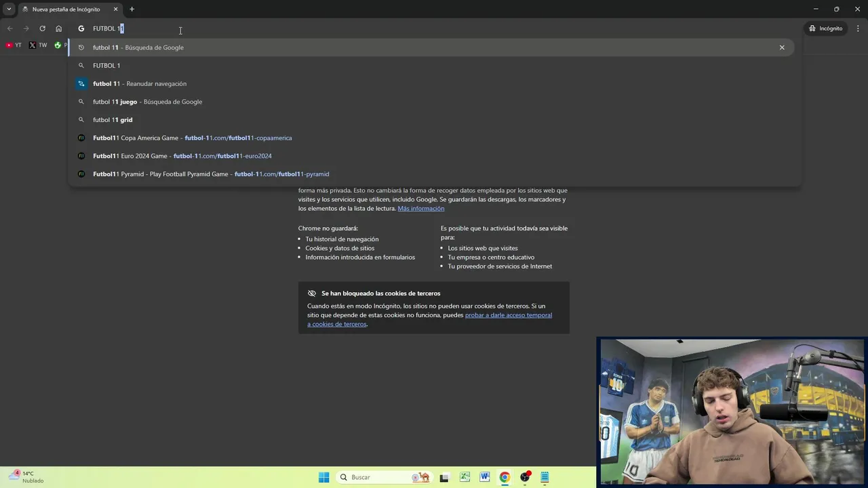868x488 pixels.
Task: Open Task View from the taskbar
Action: coord(444,477)
